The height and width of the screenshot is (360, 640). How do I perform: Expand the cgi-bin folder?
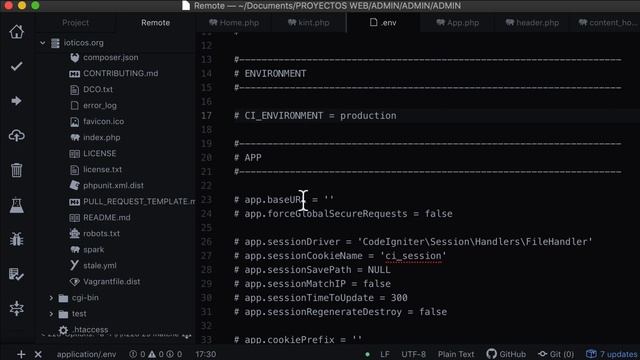(51, 298)
